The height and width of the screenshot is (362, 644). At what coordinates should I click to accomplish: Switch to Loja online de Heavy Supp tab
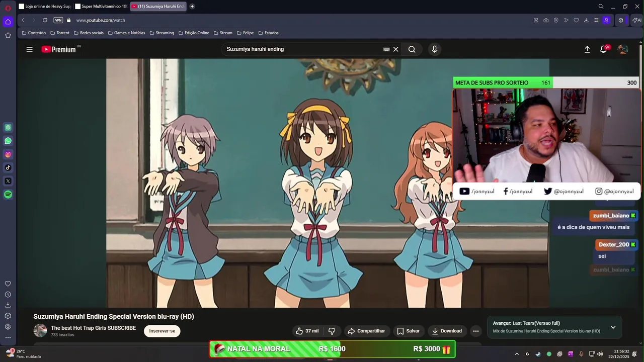pyautogui.click(x=45, y=7)
